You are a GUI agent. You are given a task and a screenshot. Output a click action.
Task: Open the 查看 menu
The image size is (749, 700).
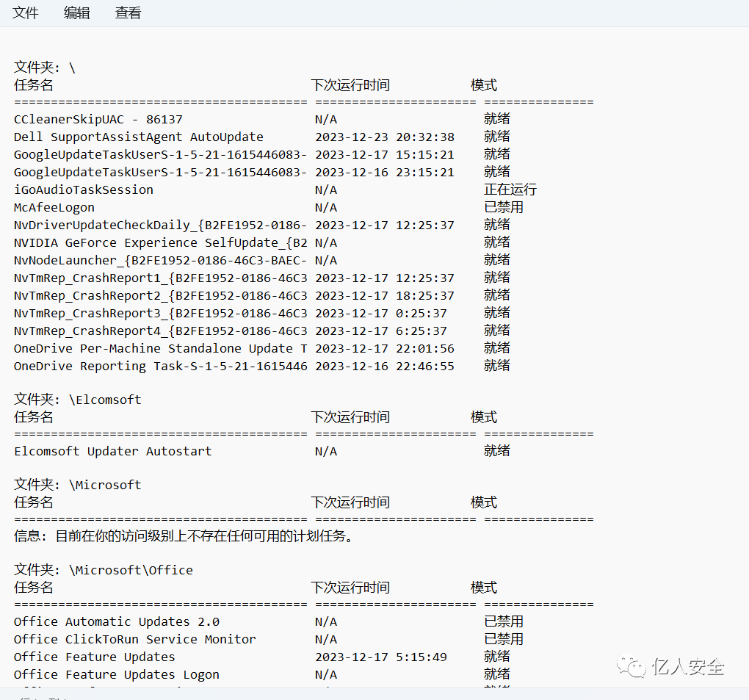pyautogui.click(x=128, y=13)
